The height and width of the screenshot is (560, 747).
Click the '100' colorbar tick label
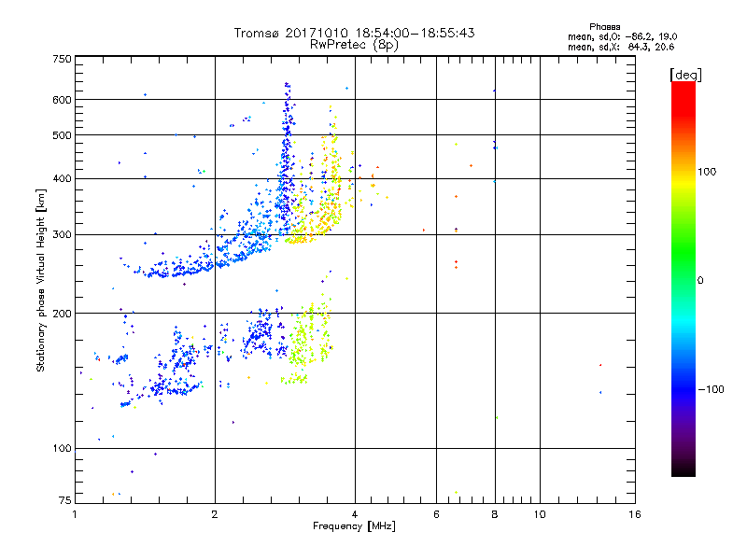click(707, 172)
